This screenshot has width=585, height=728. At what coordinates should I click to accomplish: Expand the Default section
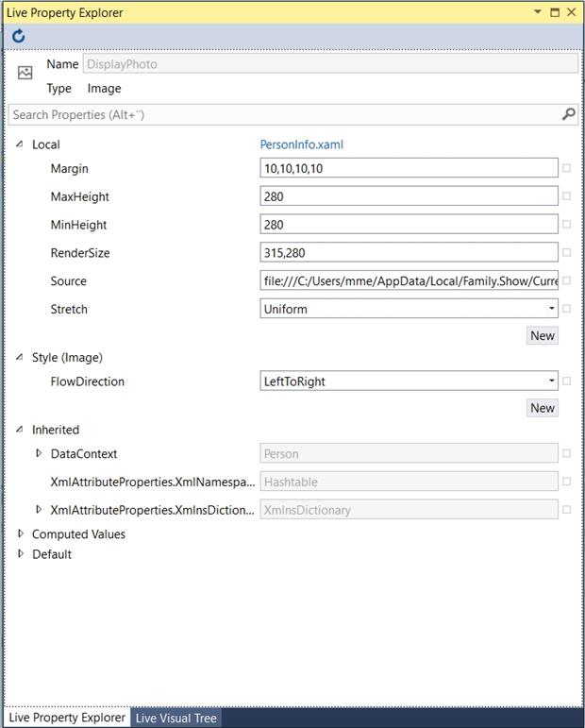[x=21, y=553]
